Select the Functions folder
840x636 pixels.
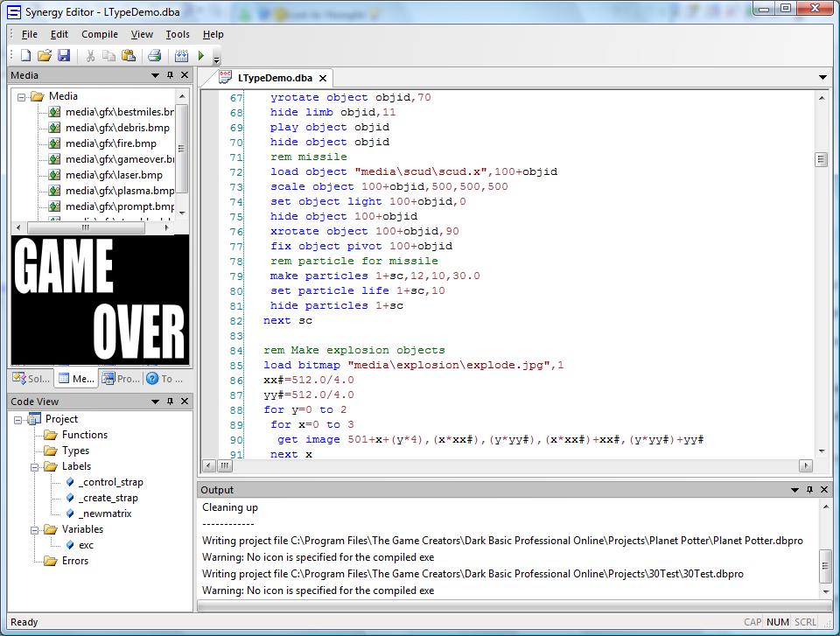(85, 435)
